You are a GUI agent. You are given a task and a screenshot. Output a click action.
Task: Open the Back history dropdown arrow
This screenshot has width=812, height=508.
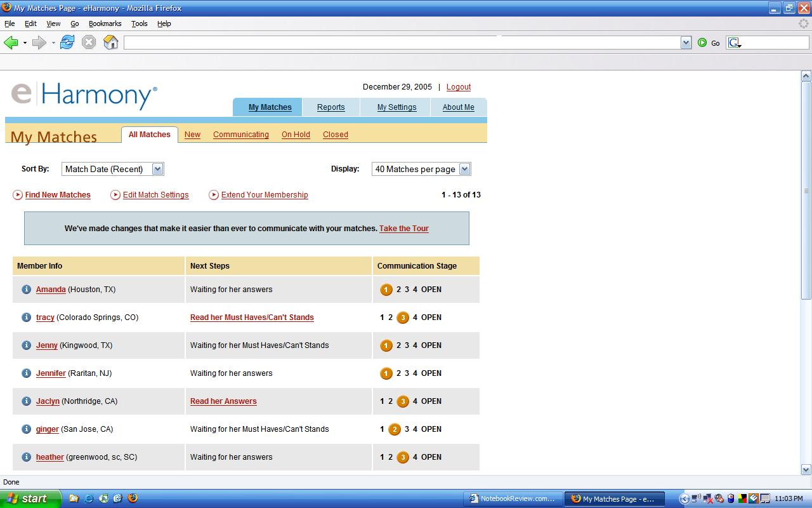[x=25, y=43]
